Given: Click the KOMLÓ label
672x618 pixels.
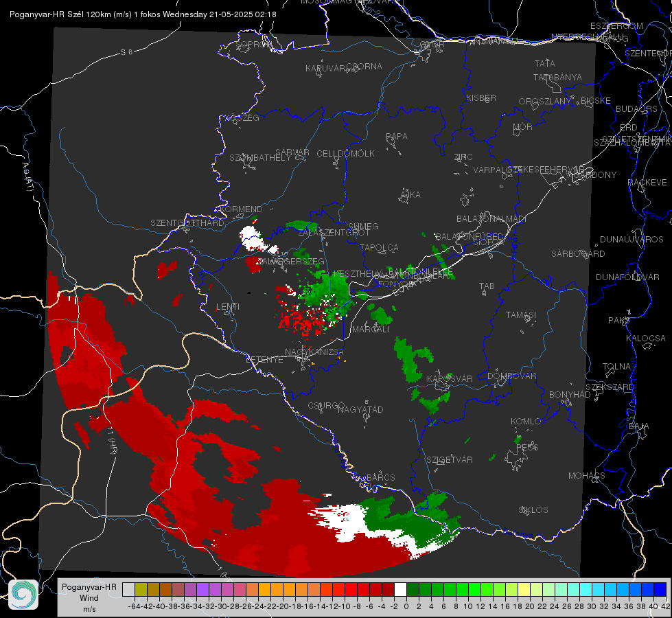Looking at the screenshot, I should click(x=526, y=422).
